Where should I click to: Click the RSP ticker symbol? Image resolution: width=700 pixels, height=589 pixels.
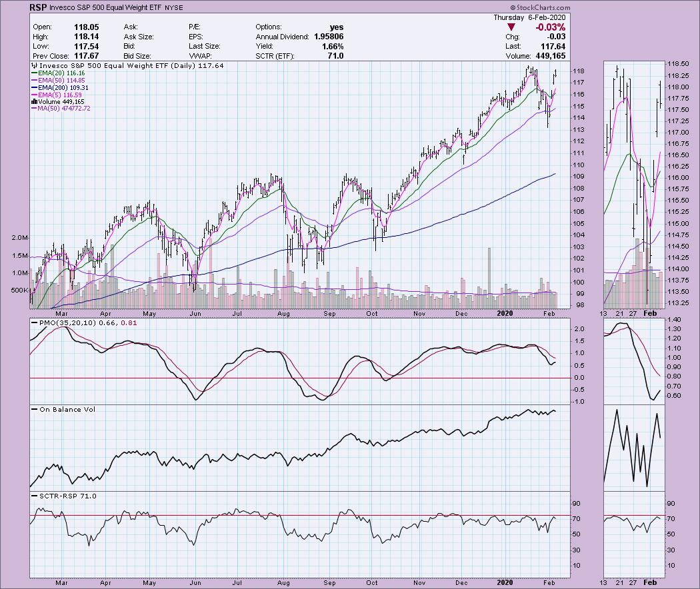pos(39,7)
